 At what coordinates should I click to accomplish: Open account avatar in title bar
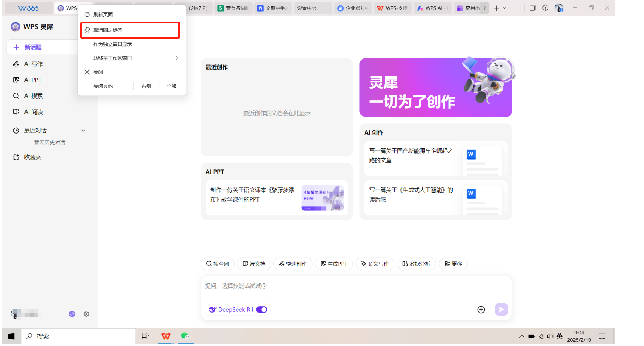pyautogui.click(x=559, y=8)
